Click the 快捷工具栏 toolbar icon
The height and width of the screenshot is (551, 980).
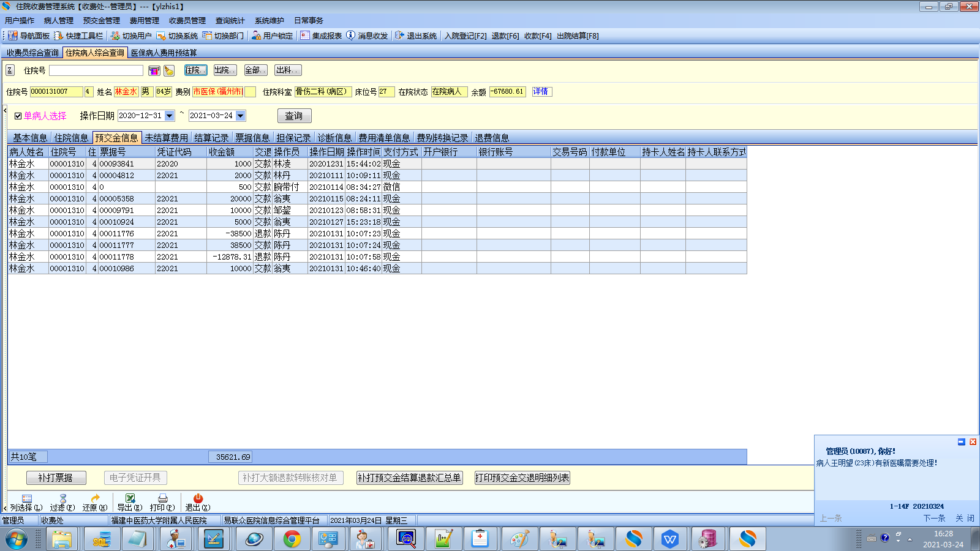(58, 36)
